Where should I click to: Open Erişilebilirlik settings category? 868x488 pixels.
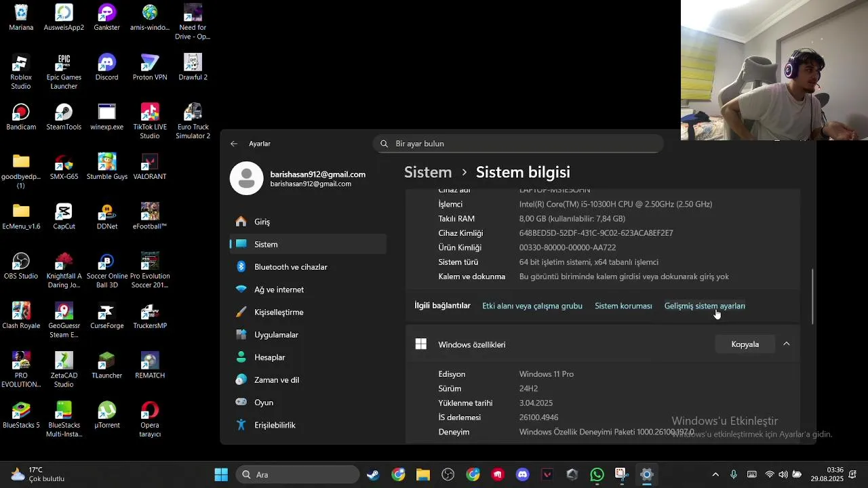308,425
